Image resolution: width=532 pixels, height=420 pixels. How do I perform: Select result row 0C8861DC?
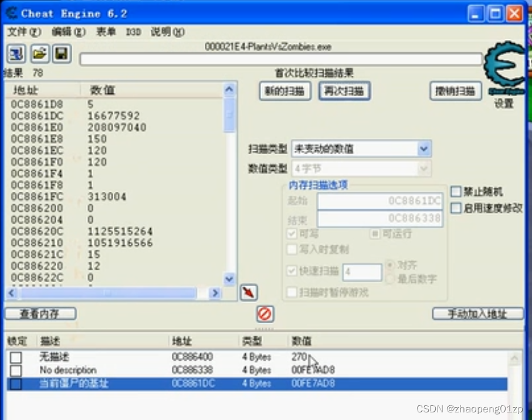[114, 116]
